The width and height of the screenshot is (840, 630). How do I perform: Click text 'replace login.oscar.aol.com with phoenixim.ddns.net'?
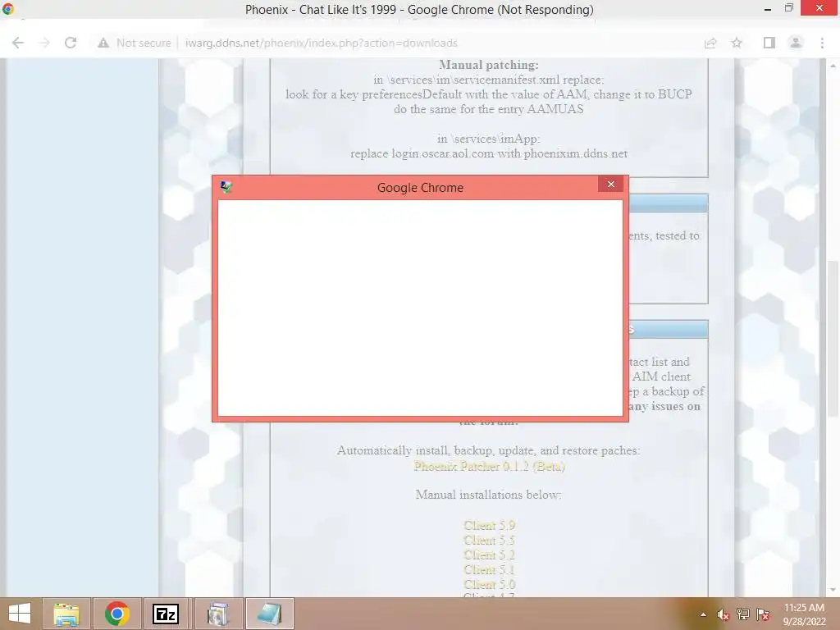pos(489,153)
